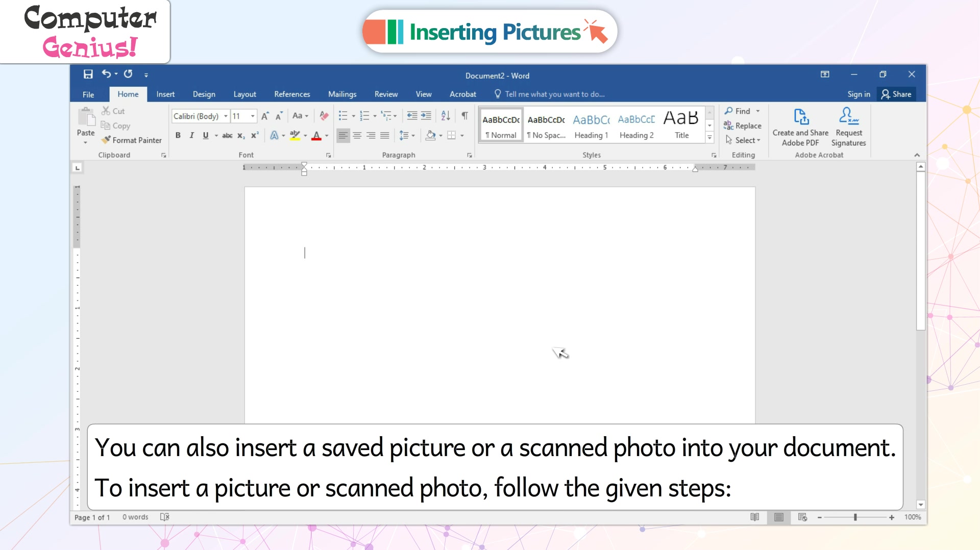980x550 pixels.
Task: Click the ruler tab selector L icon
Action: point(77,167)
